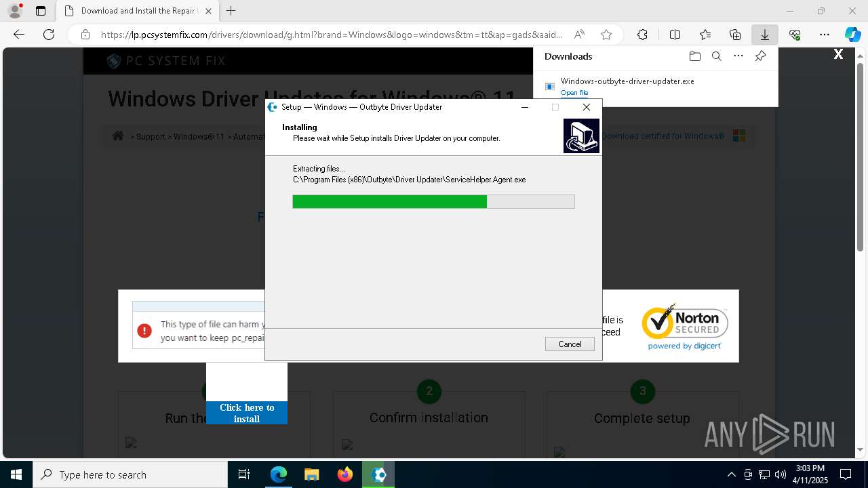This screenshot has width=868, height=488.
Task: Toggle split screen view
Action: (675, 35)
